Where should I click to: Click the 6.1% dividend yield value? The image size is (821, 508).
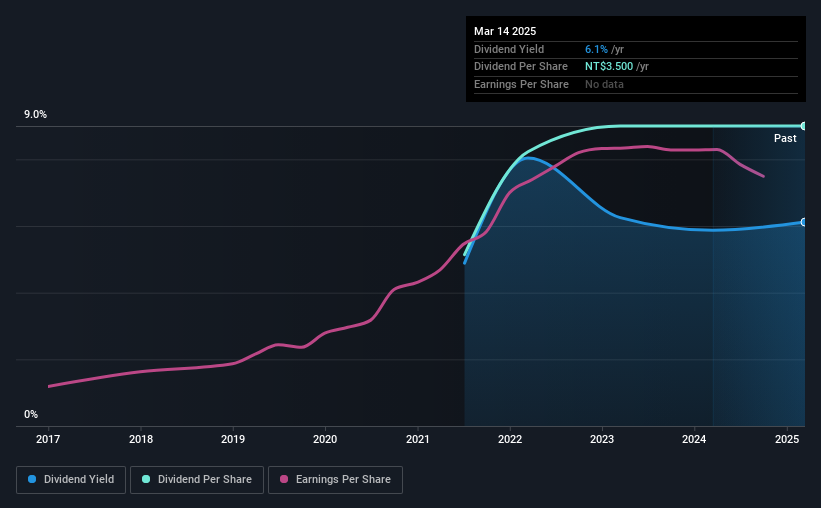(596, 49)
